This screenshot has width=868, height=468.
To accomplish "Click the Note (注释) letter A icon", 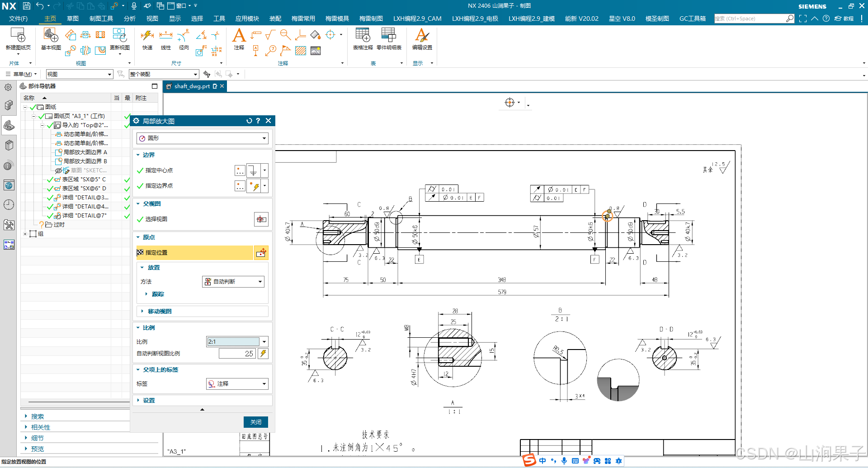I will click(x=239, y=35).
